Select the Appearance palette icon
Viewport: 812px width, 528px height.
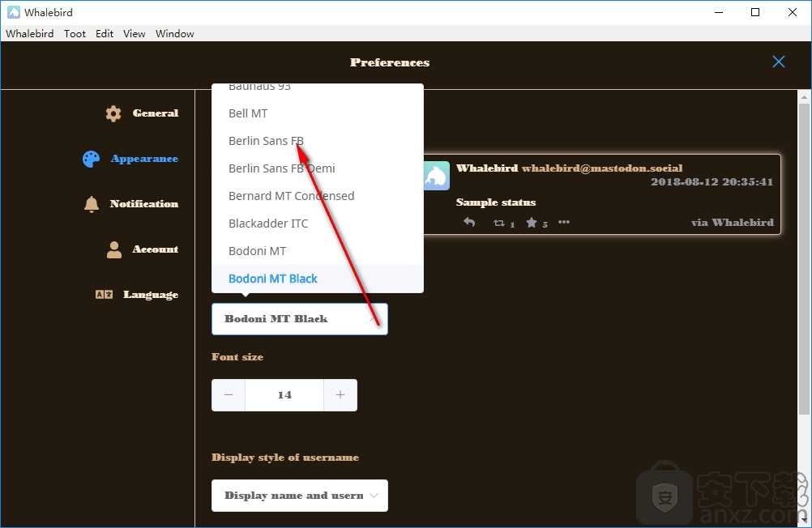tap(91, 159)
